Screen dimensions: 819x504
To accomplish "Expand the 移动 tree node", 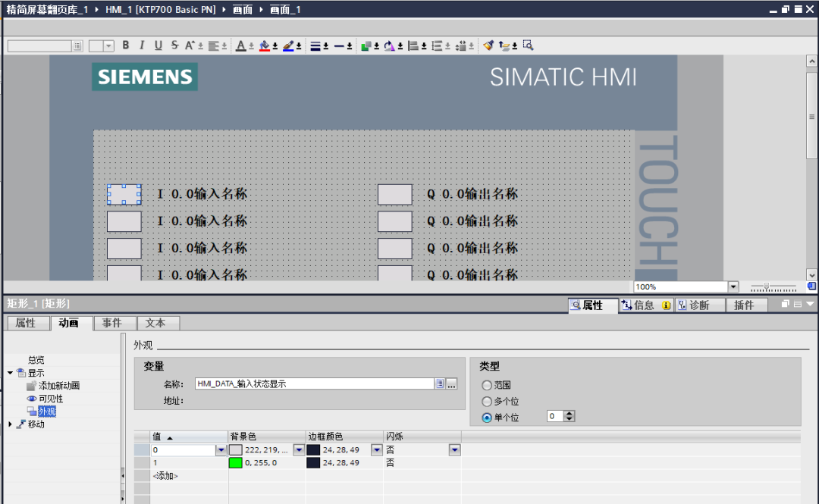I will pos(10,424).
